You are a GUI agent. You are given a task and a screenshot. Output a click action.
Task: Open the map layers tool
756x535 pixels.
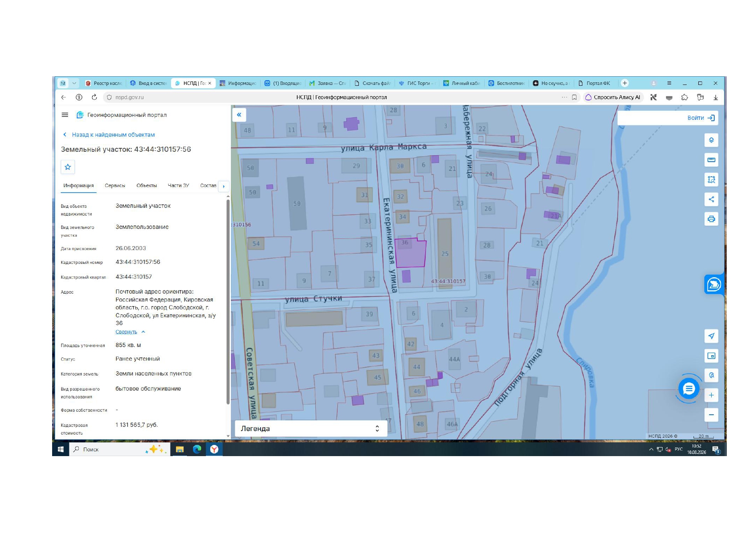point(711,140)
